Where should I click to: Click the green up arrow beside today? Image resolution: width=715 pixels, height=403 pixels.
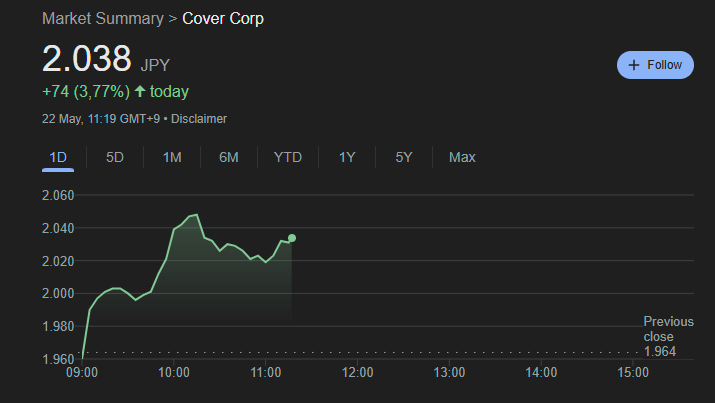(140, 91)
